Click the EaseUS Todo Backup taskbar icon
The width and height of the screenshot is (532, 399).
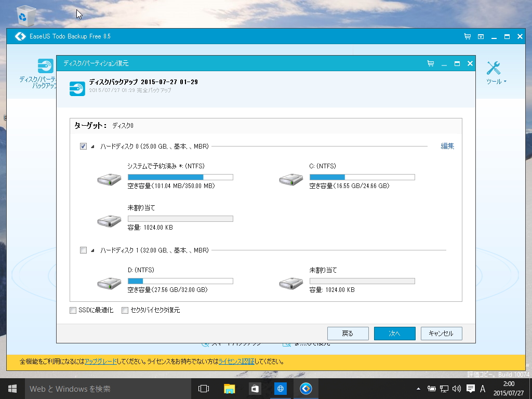305,389
